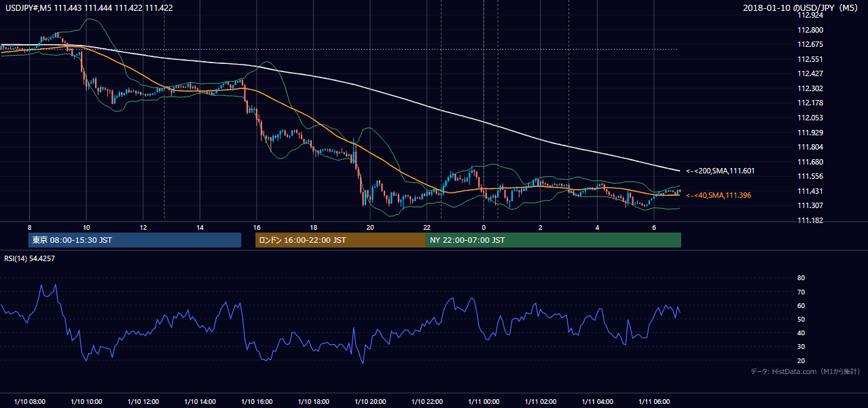Viewport: 868px width, 408px height.
Task: Click the 1/11 04:00 bottom time label
Action: [x=596, y=402]
